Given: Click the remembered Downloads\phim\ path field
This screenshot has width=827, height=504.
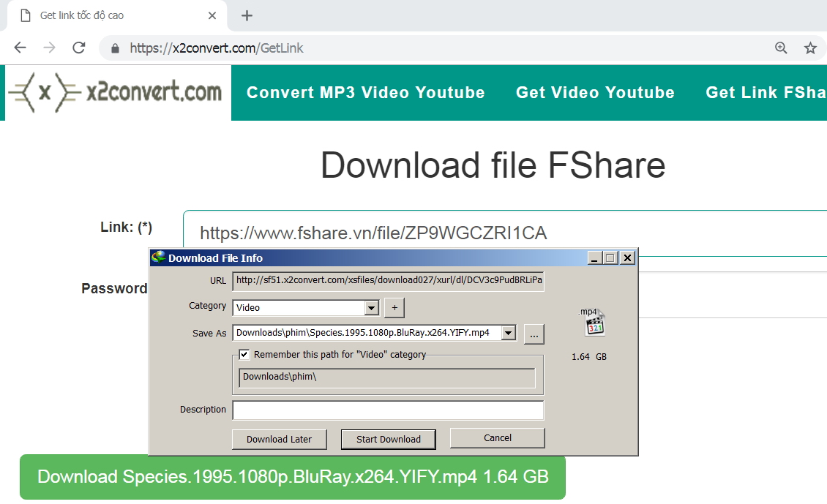Looking at the screenshot, I should click(387, 377).
